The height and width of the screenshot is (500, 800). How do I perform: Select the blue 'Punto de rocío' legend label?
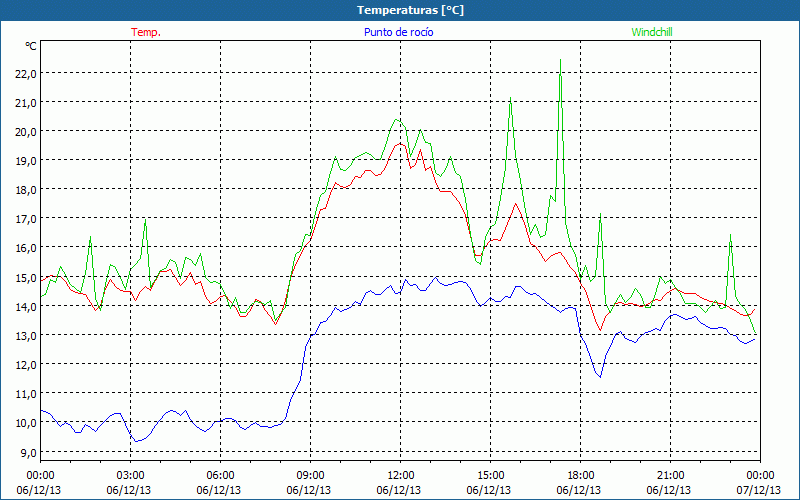point(398,32)
